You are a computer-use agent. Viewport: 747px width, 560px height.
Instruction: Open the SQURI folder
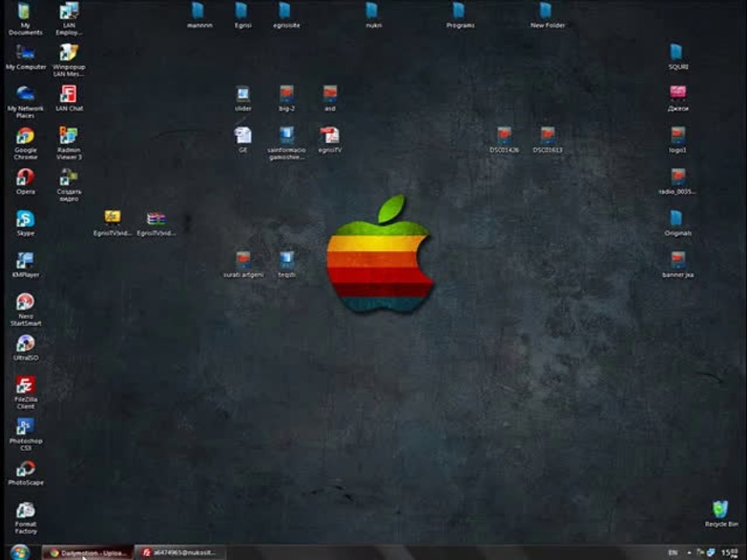click(x=678, y=57)
